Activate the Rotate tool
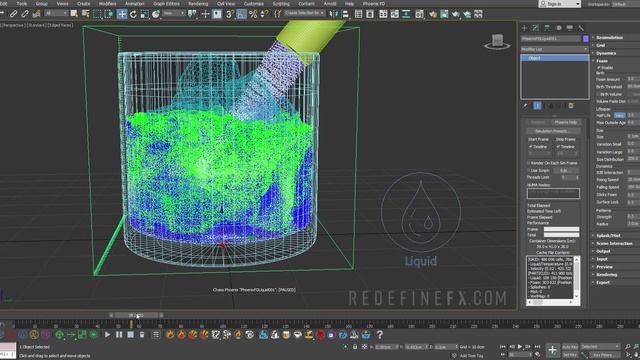Viewport: 640px width, 360px height. click(x=133, y=14)
